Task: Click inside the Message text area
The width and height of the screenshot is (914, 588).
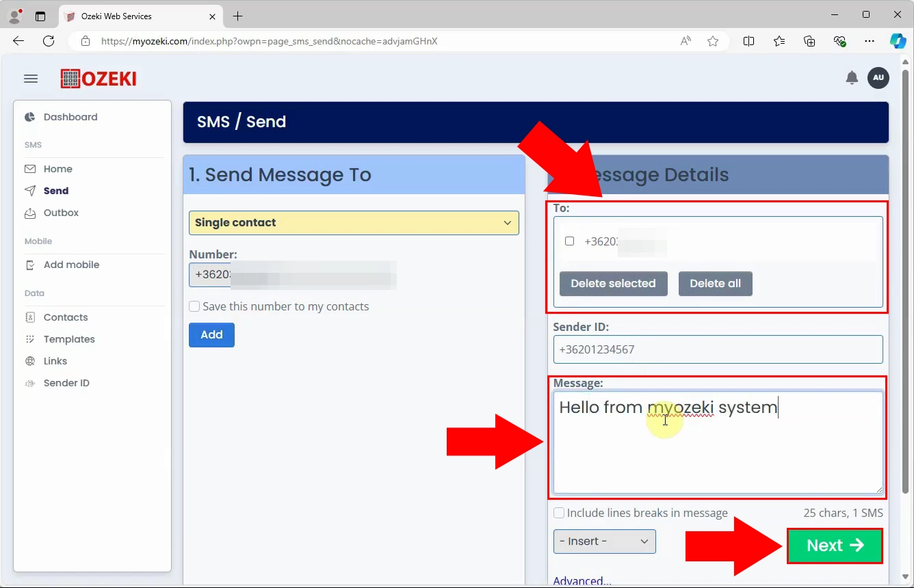Action: (718, 442)
